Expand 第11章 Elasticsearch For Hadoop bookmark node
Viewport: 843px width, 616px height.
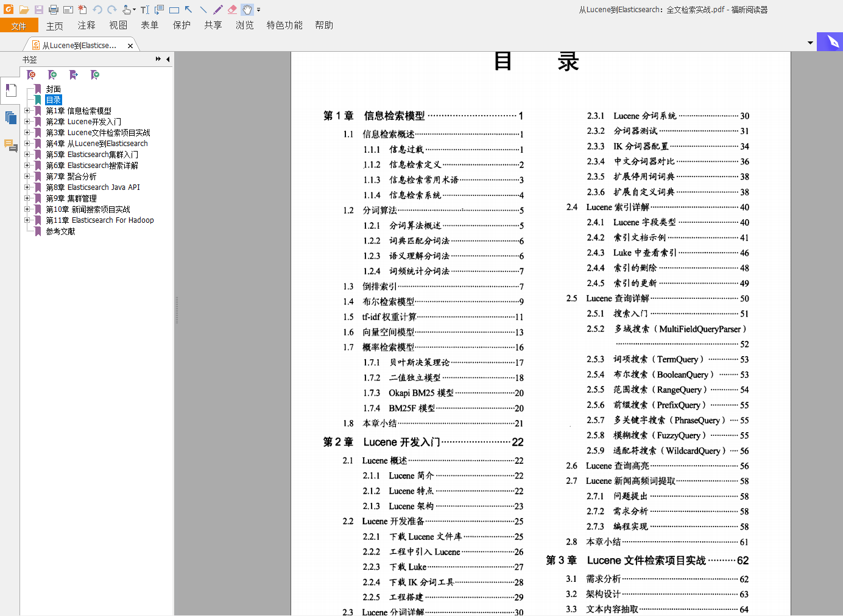[x=27, y=220]
